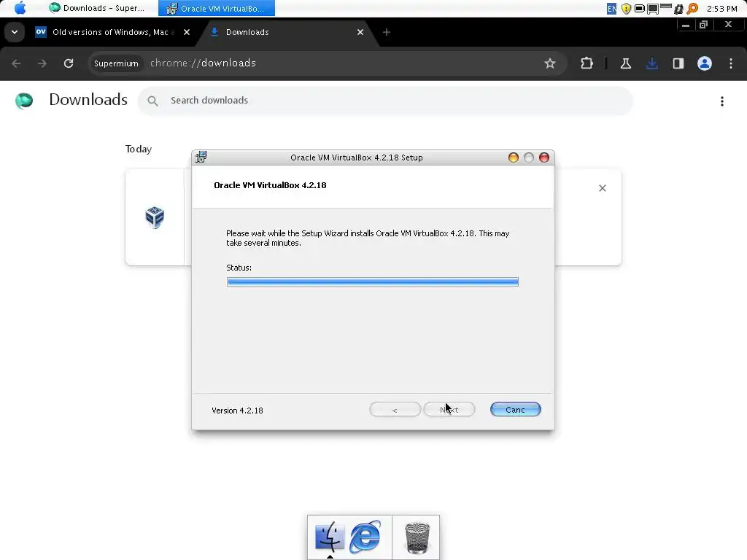
Task: Click the VirtualBox Setup title bar icon
Action: pyautogui.click(x=201, y=157)
